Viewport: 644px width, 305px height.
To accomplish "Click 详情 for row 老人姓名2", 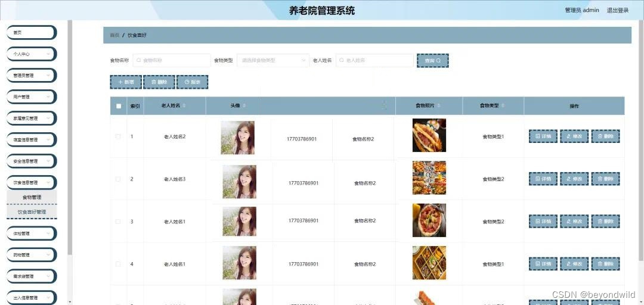I will click(543, 136).
